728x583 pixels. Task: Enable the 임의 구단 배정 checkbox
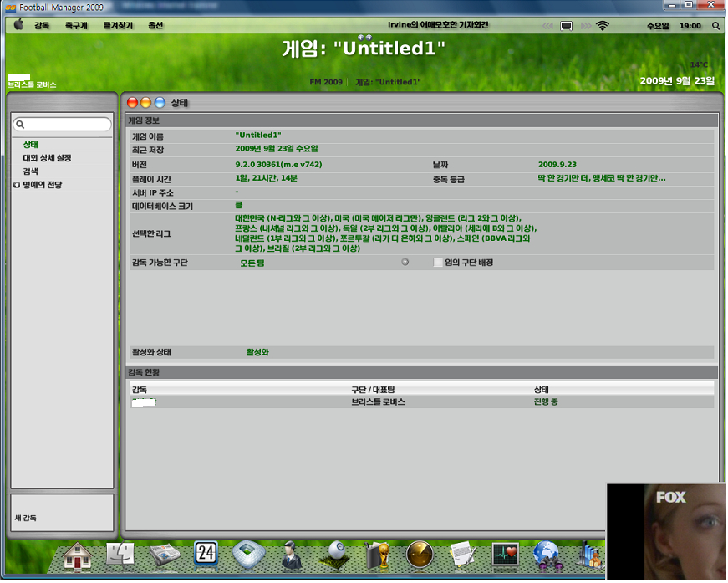pos(437,262)
